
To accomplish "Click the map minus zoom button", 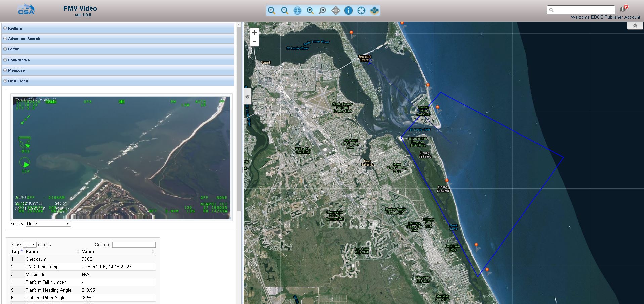I will click(254, 42).
